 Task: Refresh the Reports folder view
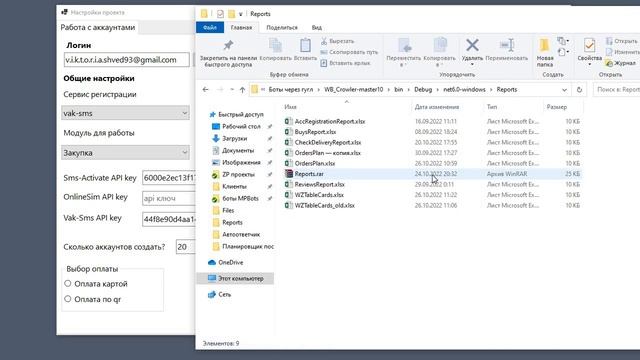(x=579, y=89)
